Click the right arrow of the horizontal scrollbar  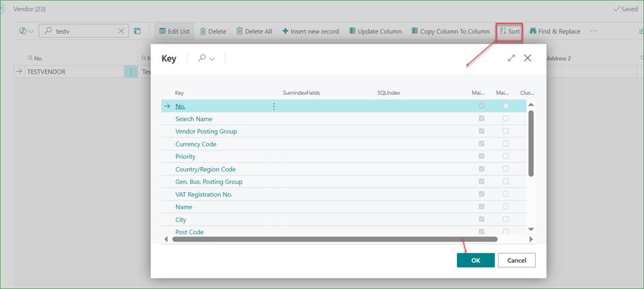pos(530,239)
